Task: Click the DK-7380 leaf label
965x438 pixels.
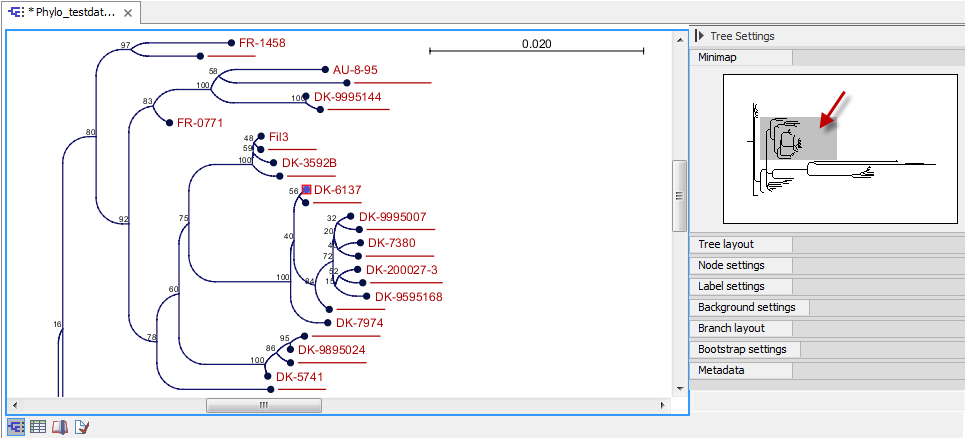Action: (391, 243)
